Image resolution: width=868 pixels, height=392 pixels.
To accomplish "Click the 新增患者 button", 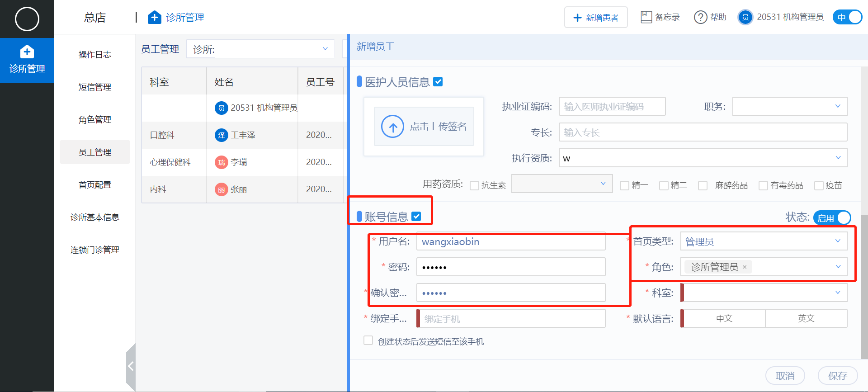I will click(596, 17).
